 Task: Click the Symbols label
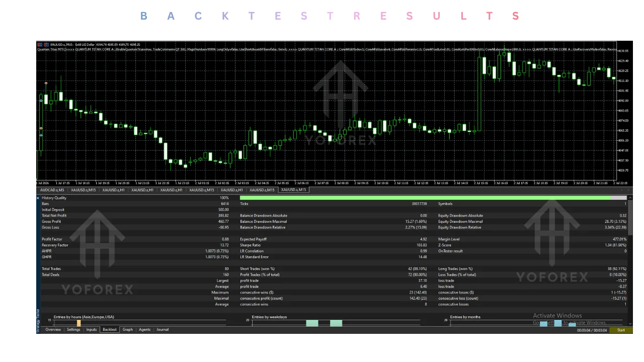point(445,204)
